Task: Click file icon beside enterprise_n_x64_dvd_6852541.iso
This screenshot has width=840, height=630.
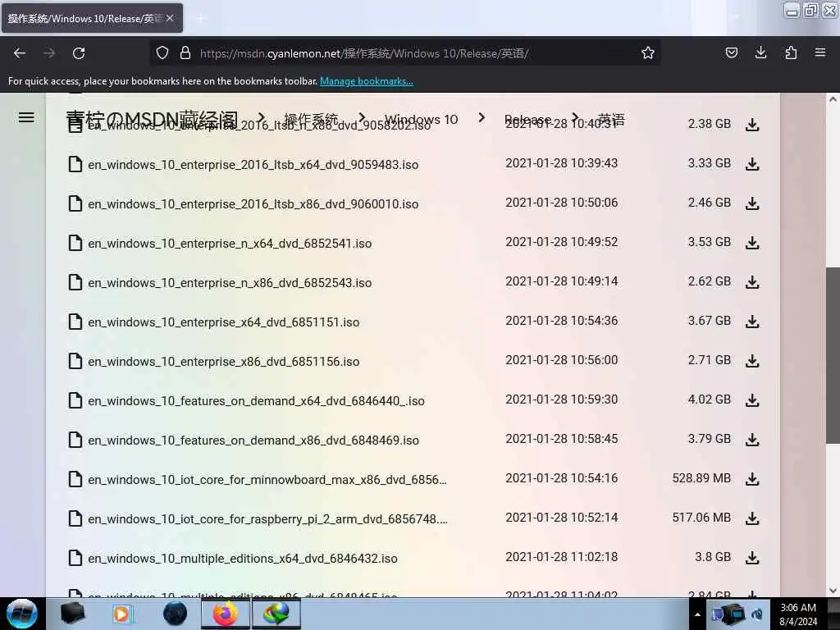Action: point(75,243)
